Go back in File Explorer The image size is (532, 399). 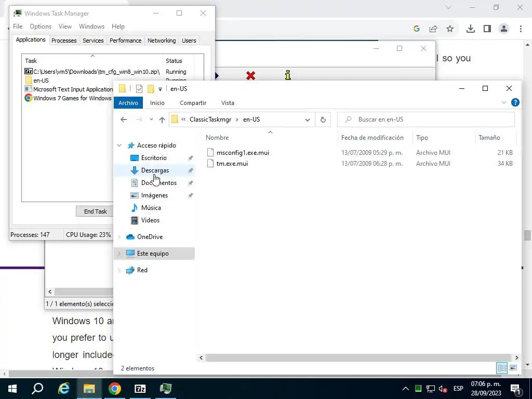click(x=124, y=119)
